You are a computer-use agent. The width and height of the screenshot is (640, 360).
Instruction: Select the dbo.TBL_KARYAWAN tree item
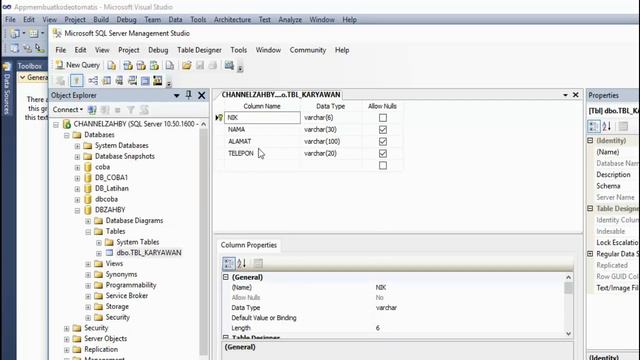click(149, 253)
